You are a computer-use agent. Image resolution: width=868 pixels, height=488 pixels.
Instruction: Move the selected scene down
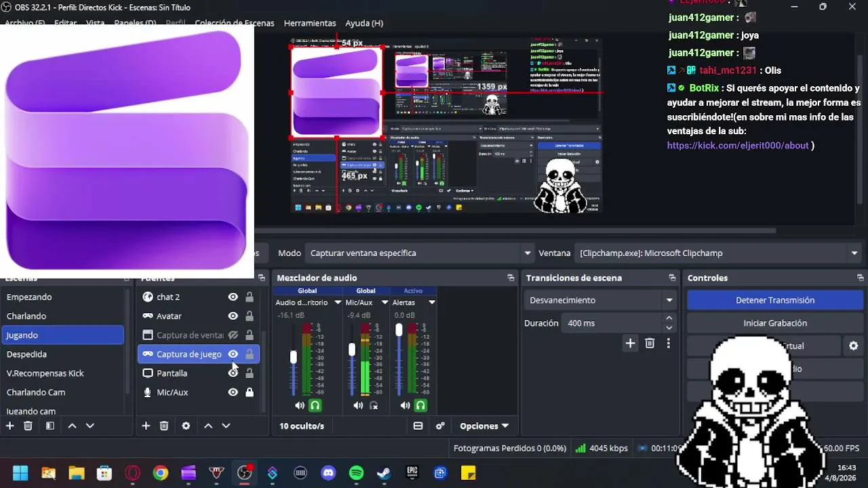tap(90, 426)
